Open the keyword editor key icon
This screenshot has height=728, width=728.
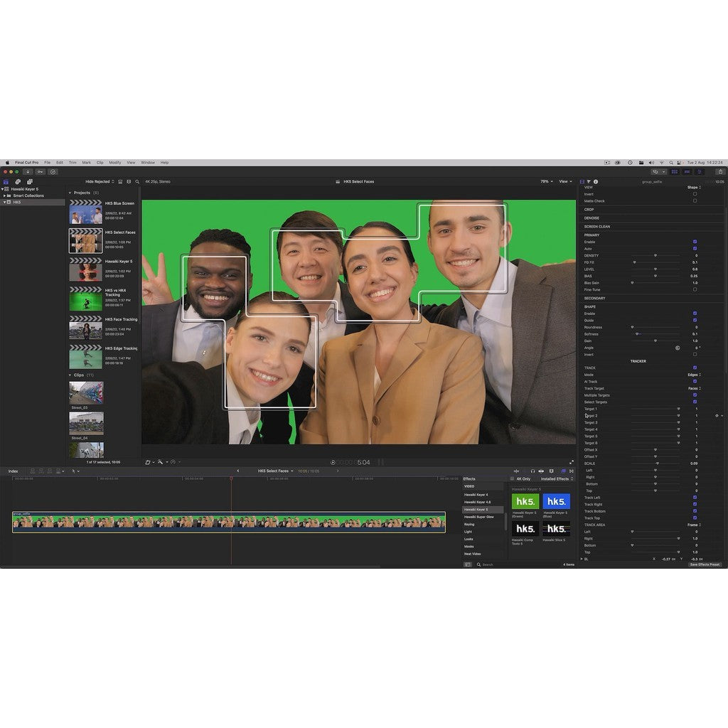pos(41,172)
